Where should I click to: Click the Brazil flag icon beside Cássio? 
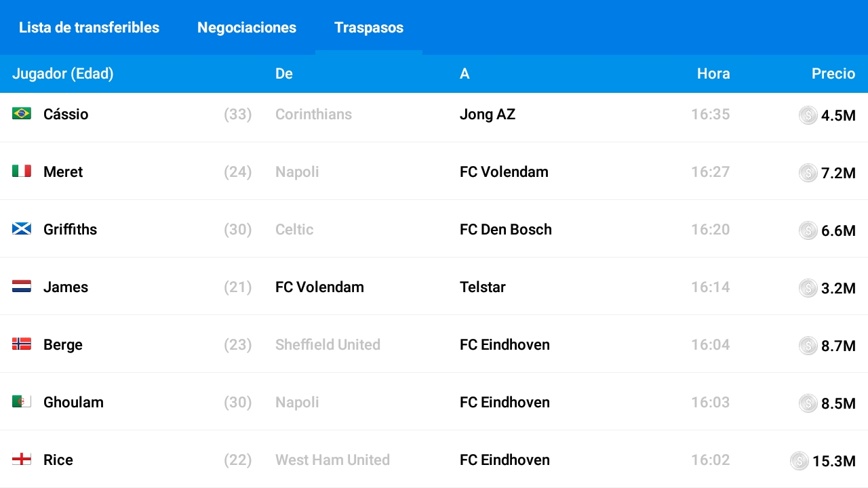coord(22,114)
